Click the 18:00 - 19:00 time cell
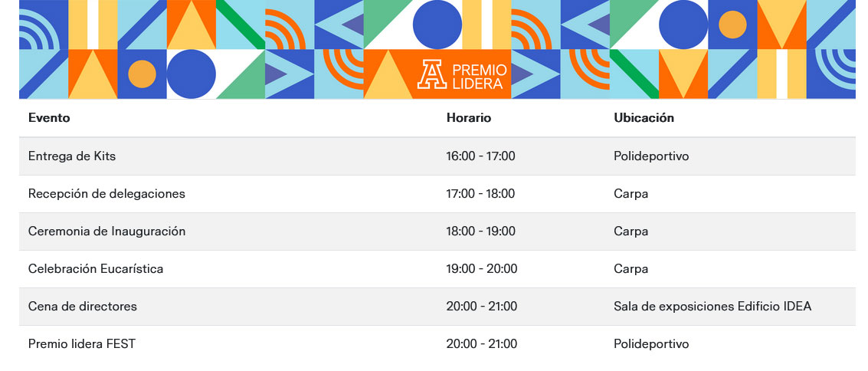Image resolution: width=868 pixels, height=371 pixels. coord(480,231)
